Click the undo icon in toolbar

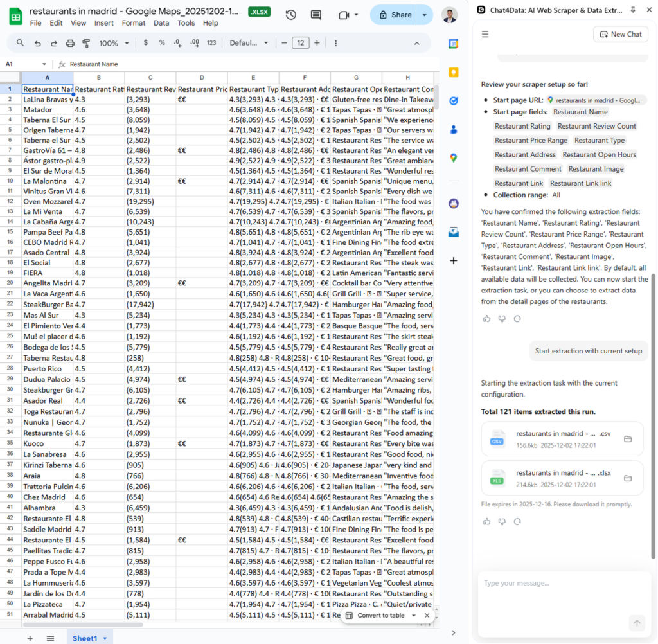click(x=37, y=43)
